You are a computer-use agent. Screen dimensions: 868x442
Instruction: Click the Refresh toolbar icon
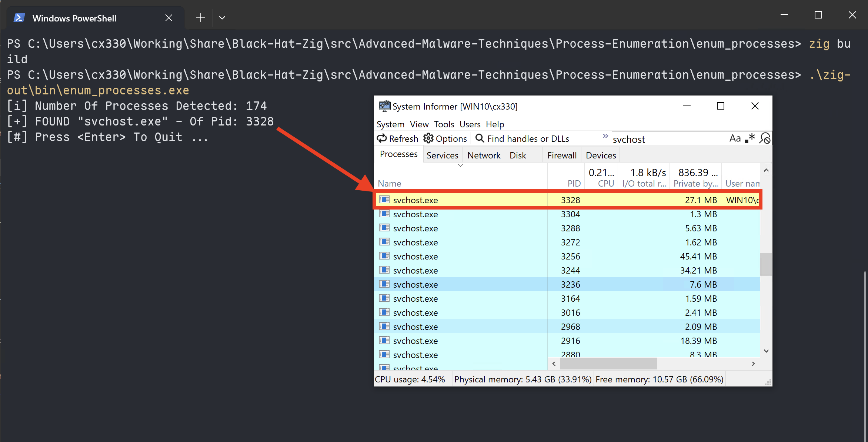pos(382,138)
